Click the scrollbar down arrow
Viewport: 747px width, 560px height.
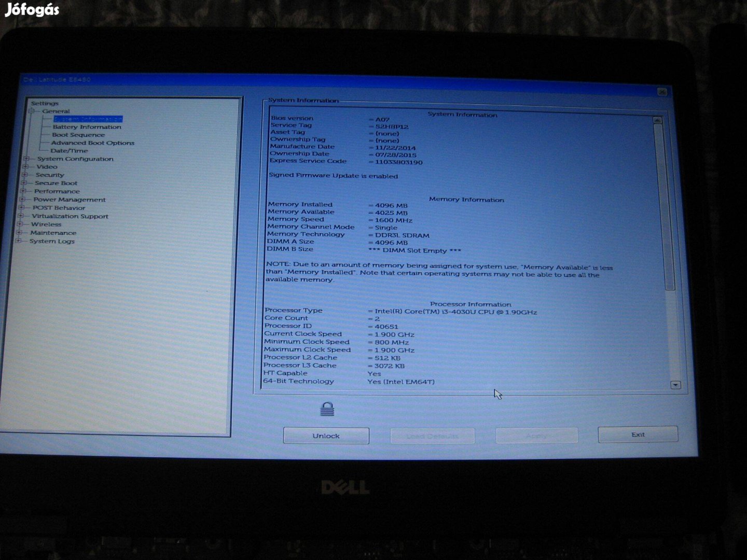675,385
